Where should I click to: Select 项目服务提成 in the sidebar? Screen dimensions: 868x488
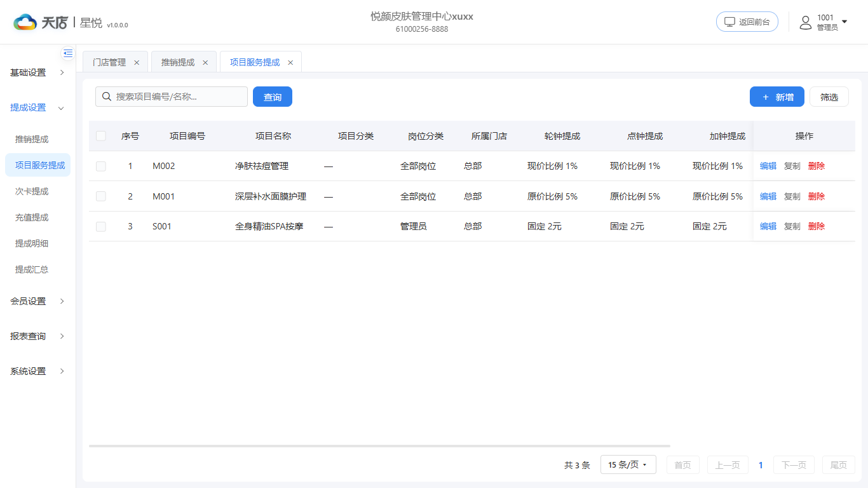pos(38,165)
